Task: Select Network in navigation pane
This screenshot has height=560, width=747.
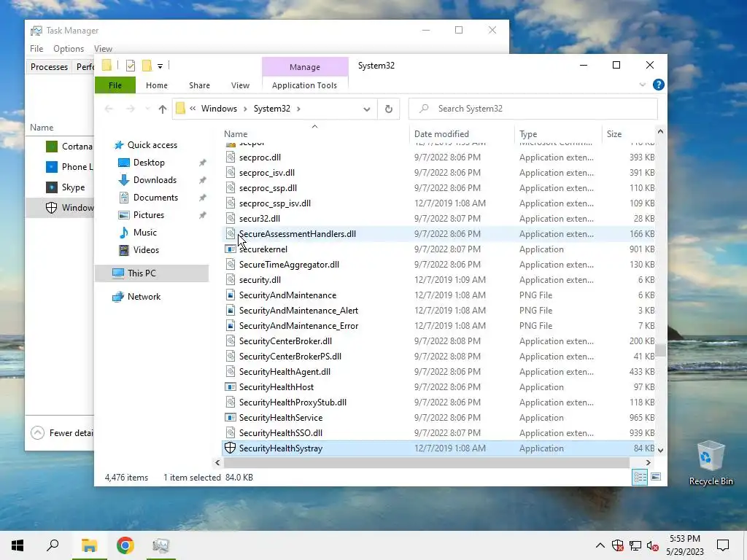Action: pyautogui.click(x=144, y=297)
